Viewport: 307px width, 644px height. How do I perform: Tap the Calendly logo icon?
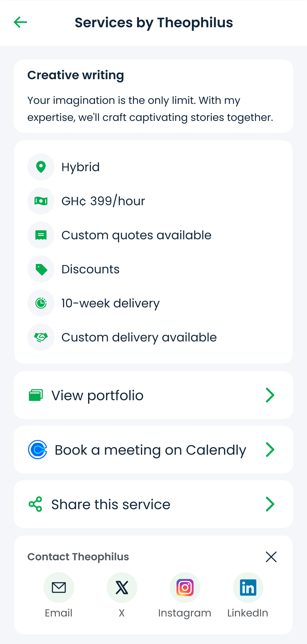[x=38, y=450]
